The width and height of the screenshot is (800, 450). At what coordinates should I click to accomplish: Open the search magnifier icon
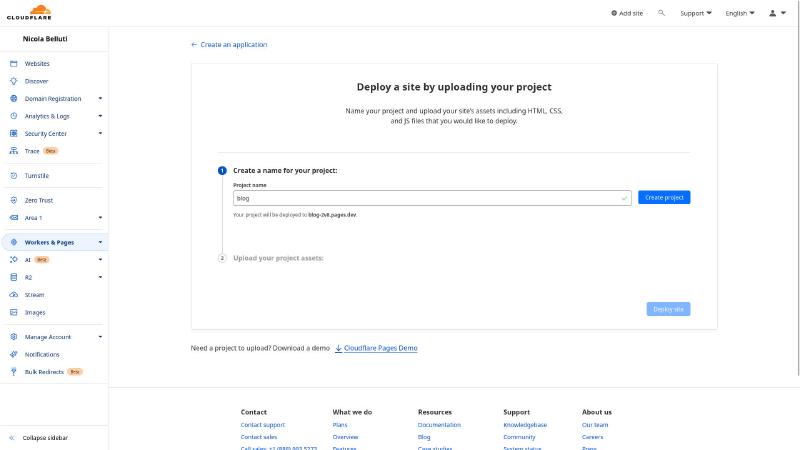click(x=661, y=13)
